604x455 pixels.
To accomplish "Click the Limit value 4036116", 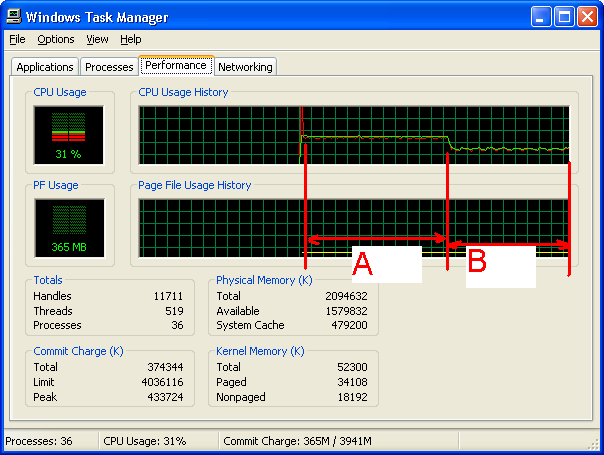I will (162, 382).
